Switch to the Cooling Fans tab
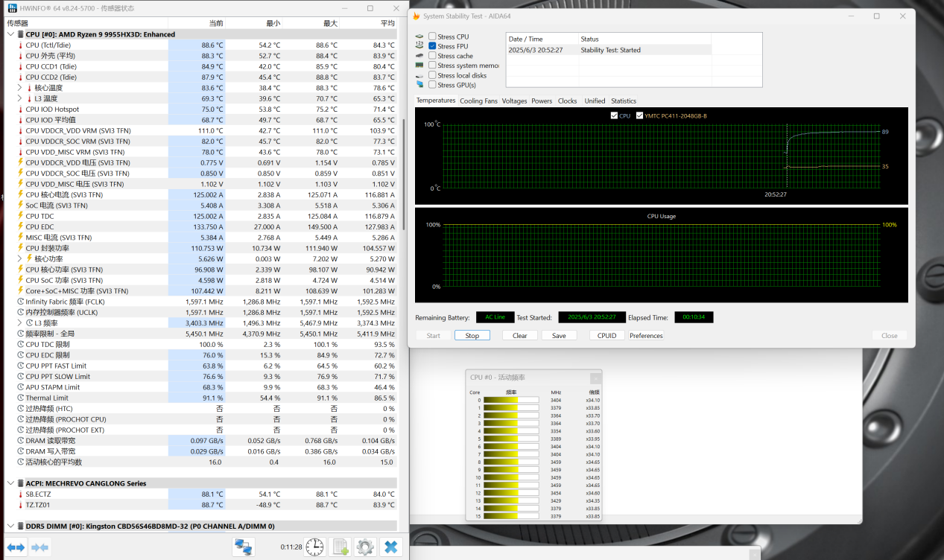This screenshot has width=944, height=560. coord(478,101)
